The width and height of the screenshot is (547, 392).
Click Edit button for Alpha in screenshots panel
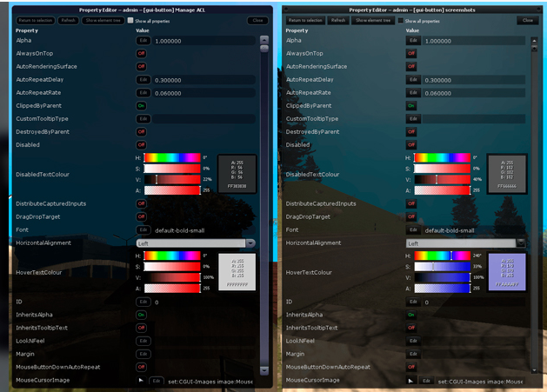click(x=413, y=41)
